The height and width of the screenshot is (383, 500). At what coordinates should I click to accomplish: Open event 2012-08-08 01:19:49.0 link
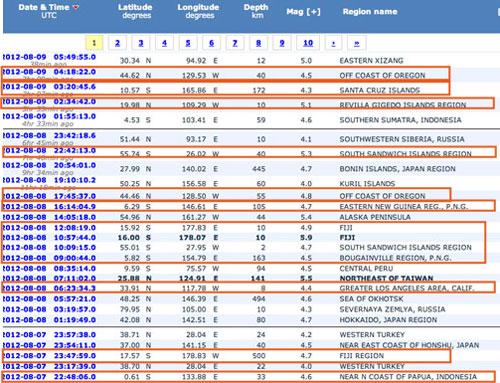click(49, 320)
